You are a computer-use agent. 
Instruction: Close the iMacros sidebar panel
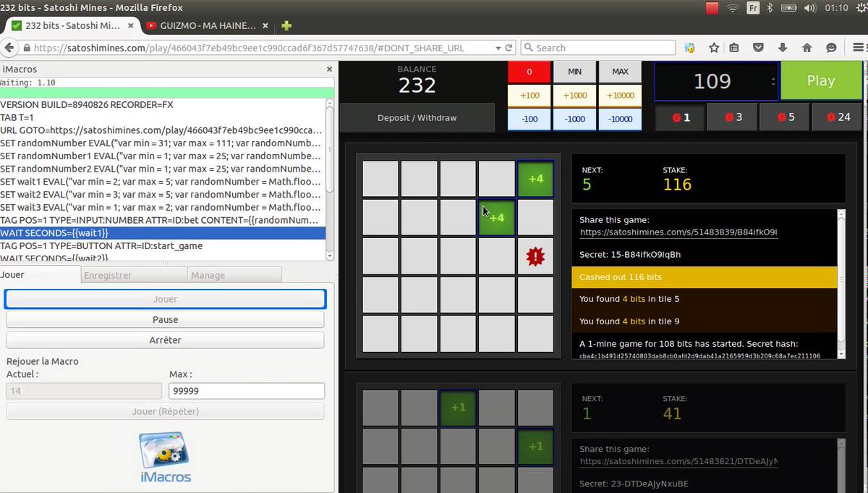pos(329,69)
